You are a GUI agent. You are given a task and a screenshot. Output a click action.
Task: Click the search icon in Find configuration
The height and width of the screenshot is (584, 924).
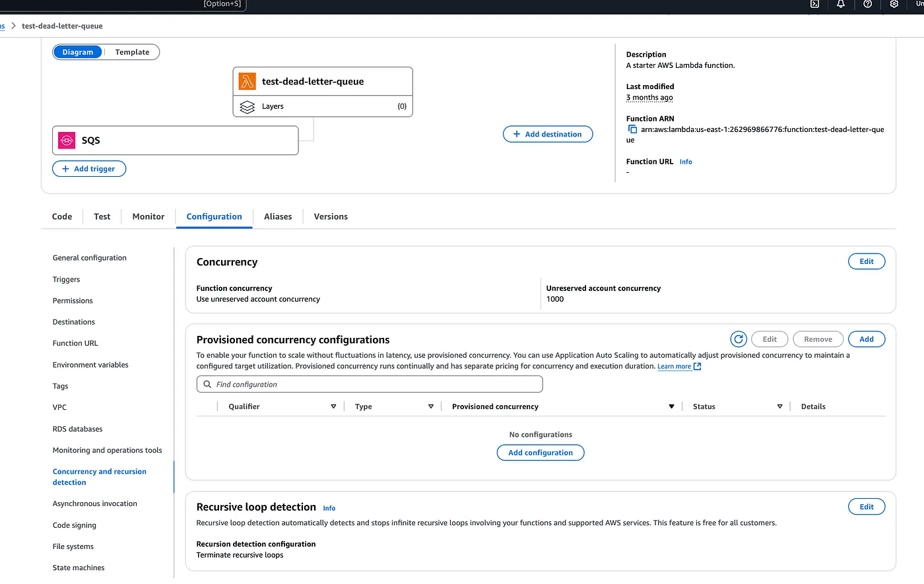(x=207, y=384)
